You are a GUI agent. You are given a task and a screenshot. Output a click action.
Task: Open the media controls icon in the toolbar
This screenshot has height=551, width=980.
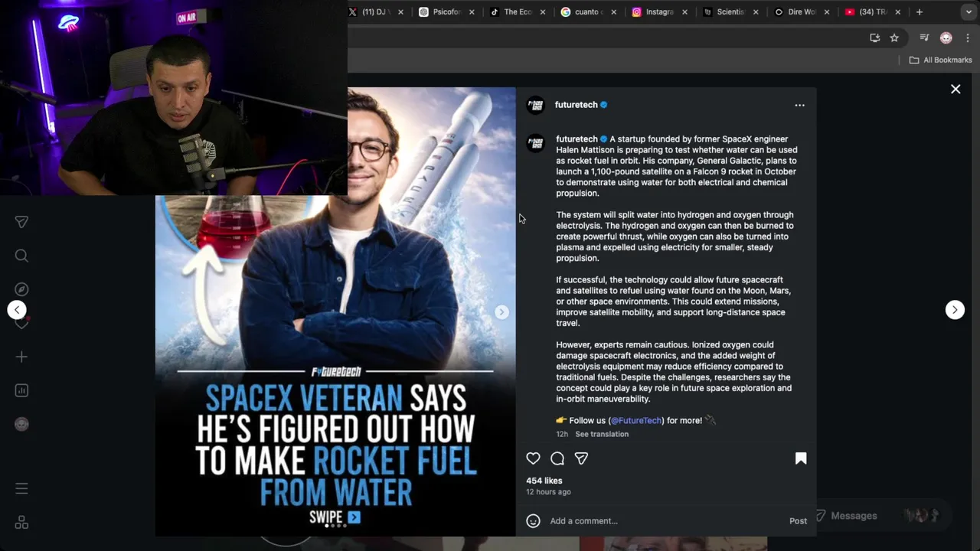coord(924,37)
